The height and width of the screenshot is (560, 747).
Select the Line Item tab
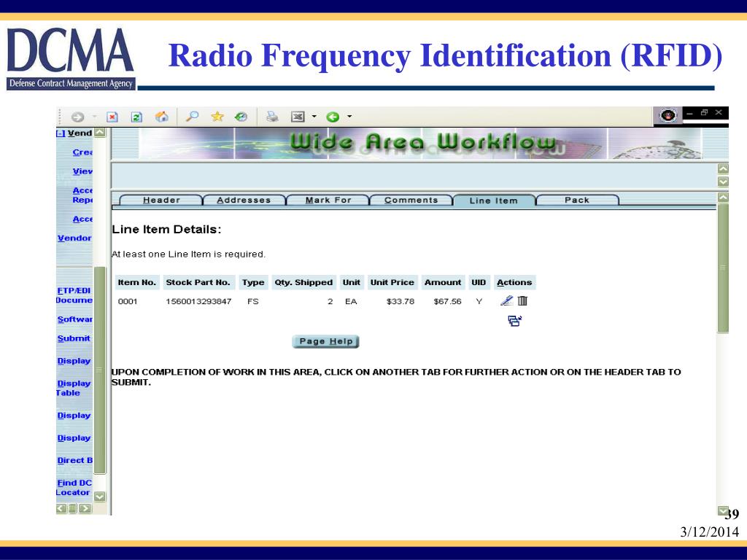coord(494,201)
